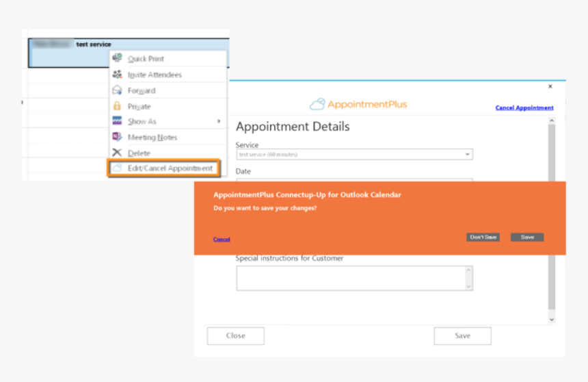Viewport: 588px width, 382px height.
Task: Click the AppointmentPlus cloud logo
Action: coord(317,104)
